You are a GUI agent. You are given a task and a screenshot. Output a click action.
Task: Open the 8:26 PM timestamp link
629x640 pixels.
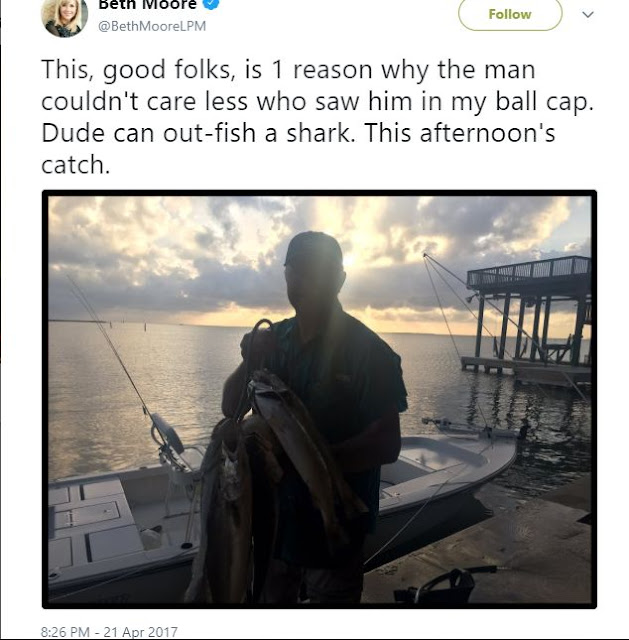pyautogui.click(x=65, y=632)
